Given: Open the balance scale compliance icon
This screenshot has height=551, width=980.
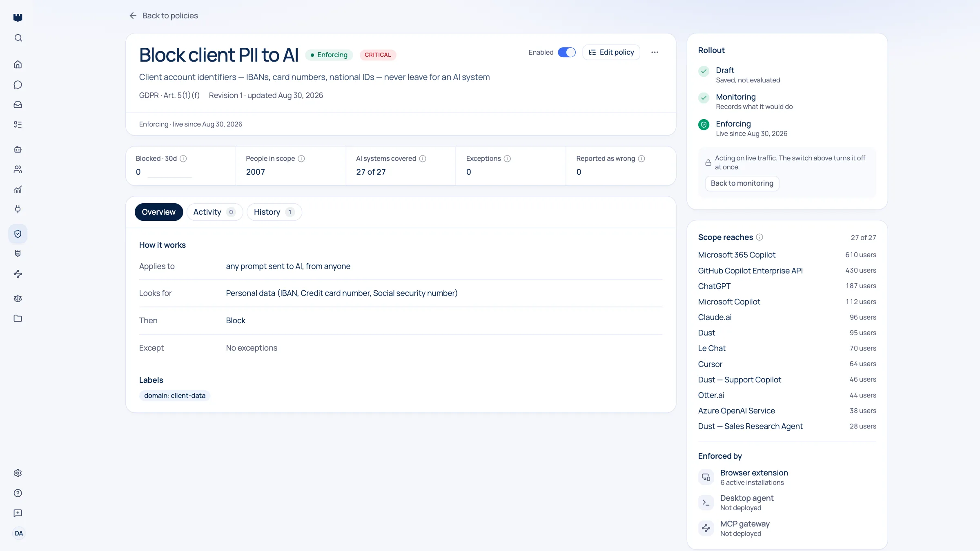Looking at the screenshot, I should pyautogui.click(x=18, y=298).
